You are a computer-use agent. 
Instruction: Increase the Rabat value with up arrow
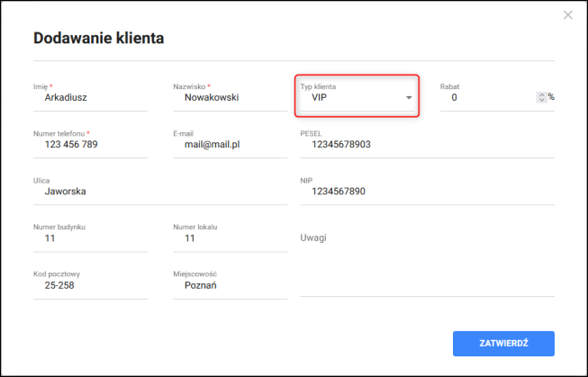coord(541,94)
